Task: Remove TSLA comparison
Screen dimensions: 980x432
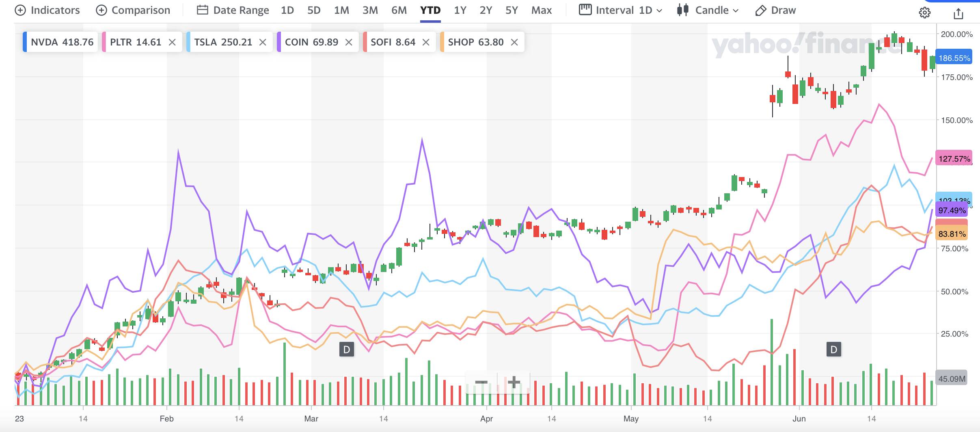Action: 263,42
